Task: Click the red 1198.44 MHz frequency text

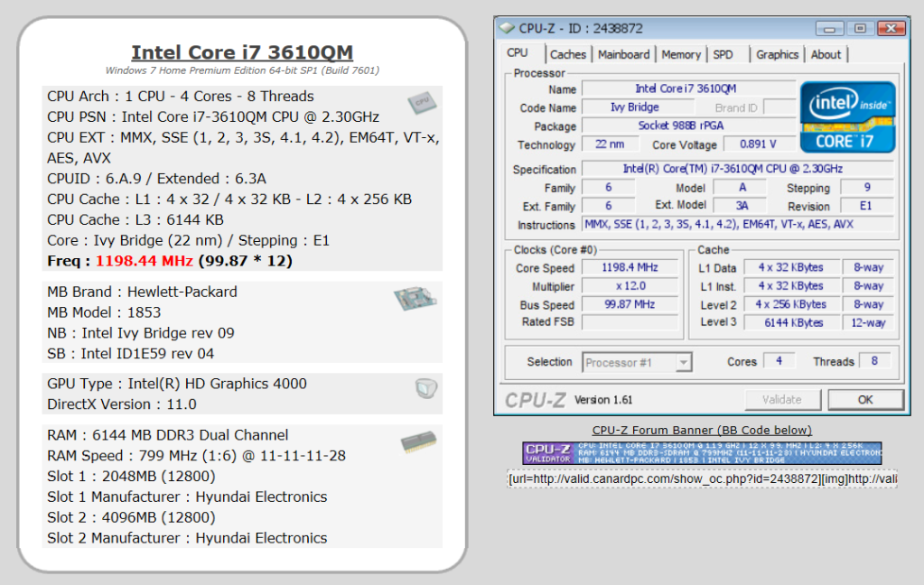Action: pos(145,261)
